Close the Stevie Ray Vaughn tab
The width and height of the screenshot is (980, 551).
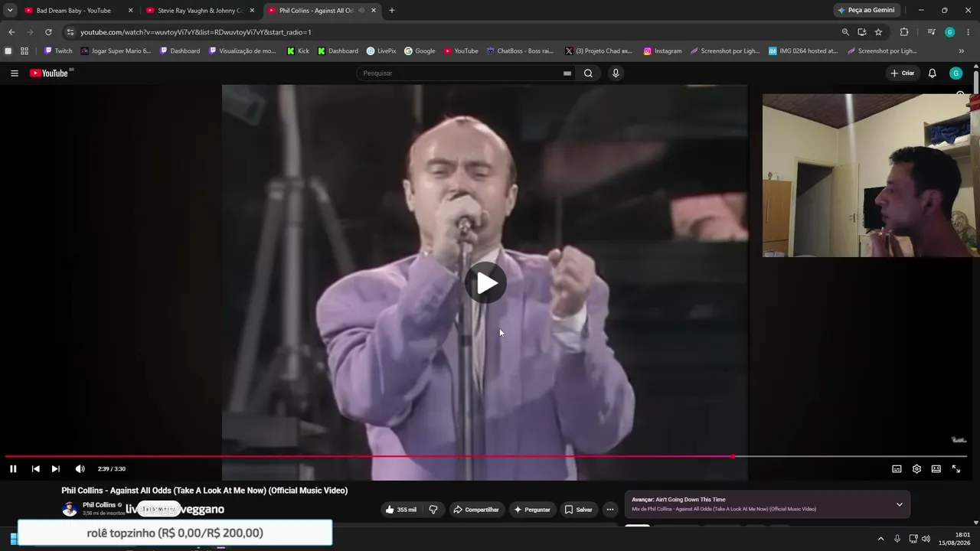[252, 11]
